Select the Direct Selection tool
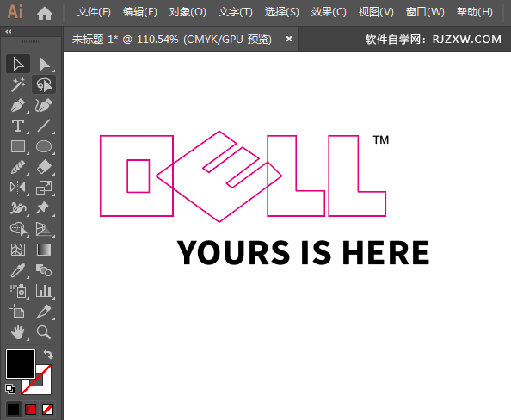 44,64
